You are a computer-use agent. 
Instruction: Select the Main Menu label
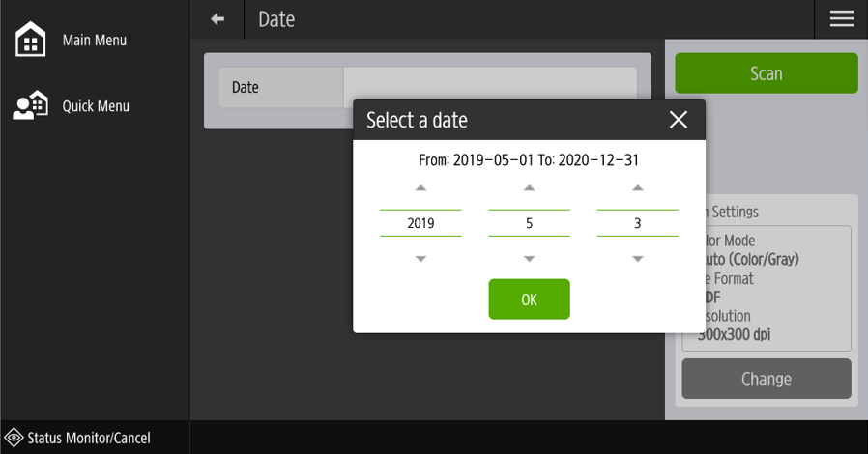click(95, 41)
